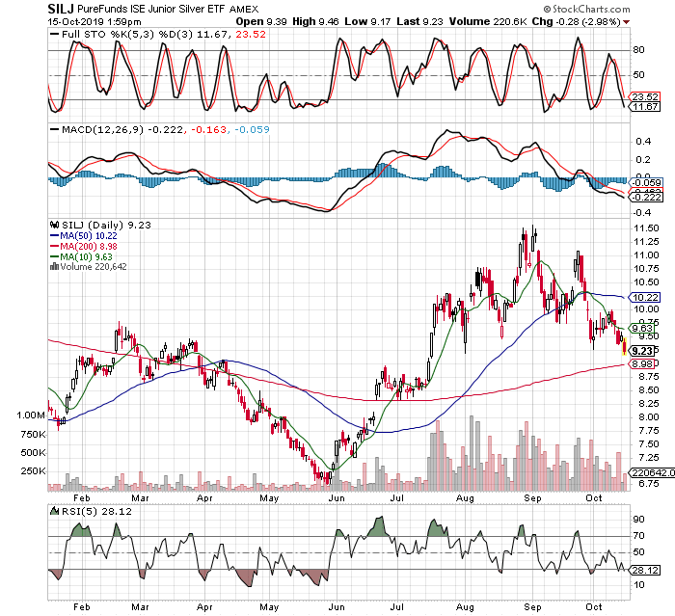Viewport: 675px width, 616px height.
Task: Click the 1.00M label on volume axis
Action: coord(31,415)
